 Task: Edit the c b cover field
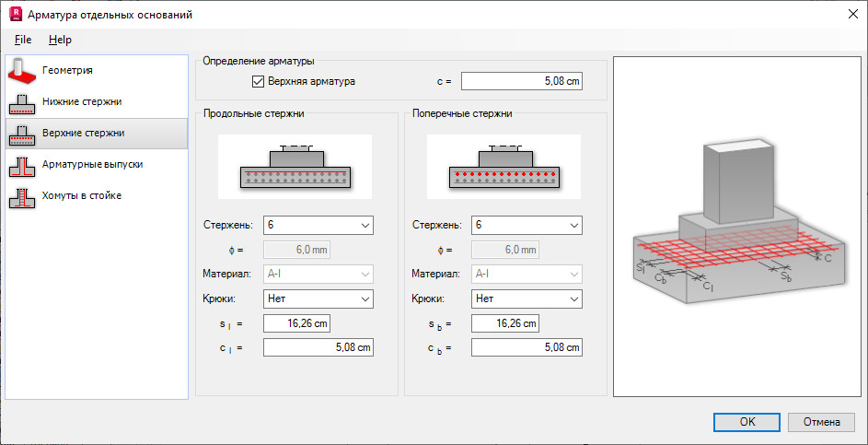coord(527,347)
